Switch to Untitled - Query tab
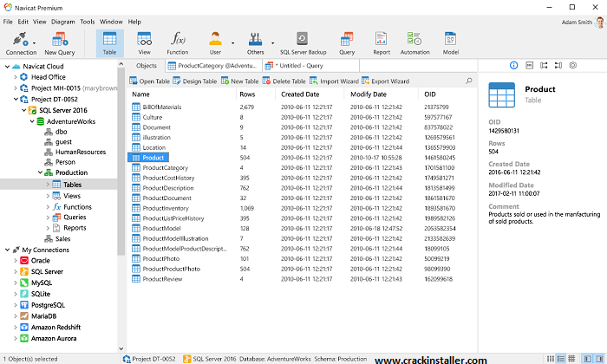 point(310,66)
